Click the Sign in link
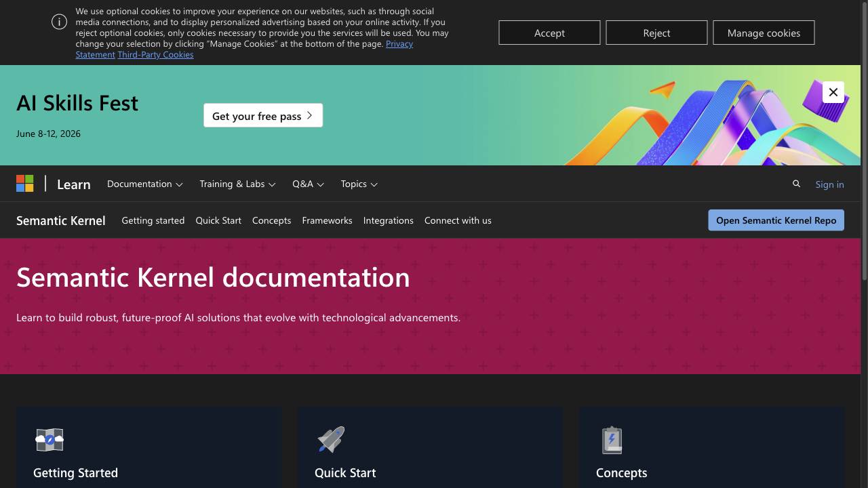The image size is (868, 488). tap(830, 184)
